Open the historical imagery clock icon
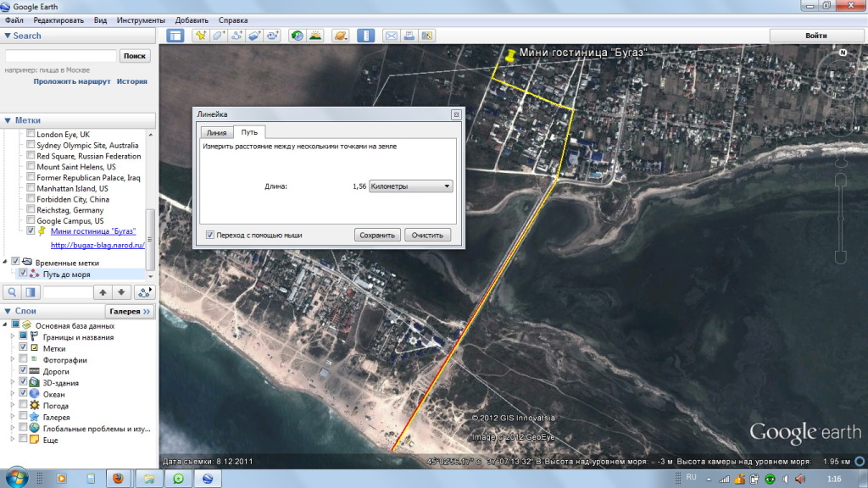Viewport: 868px width, 488px height. coord(297,36)
